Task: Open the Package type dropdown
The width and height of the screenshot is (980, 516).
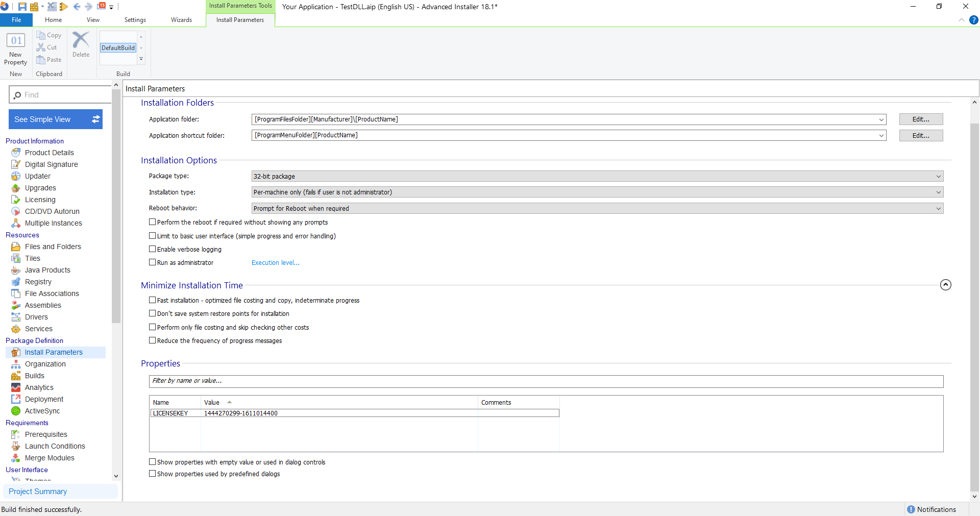Action: 597,177
